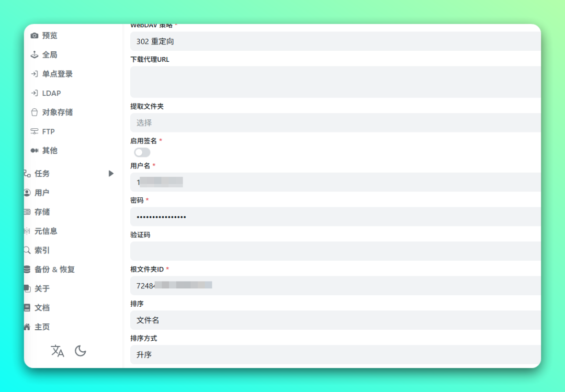Click the 对象存储 bucket icon
The image size is (565, 392).
tap(34, 112)
